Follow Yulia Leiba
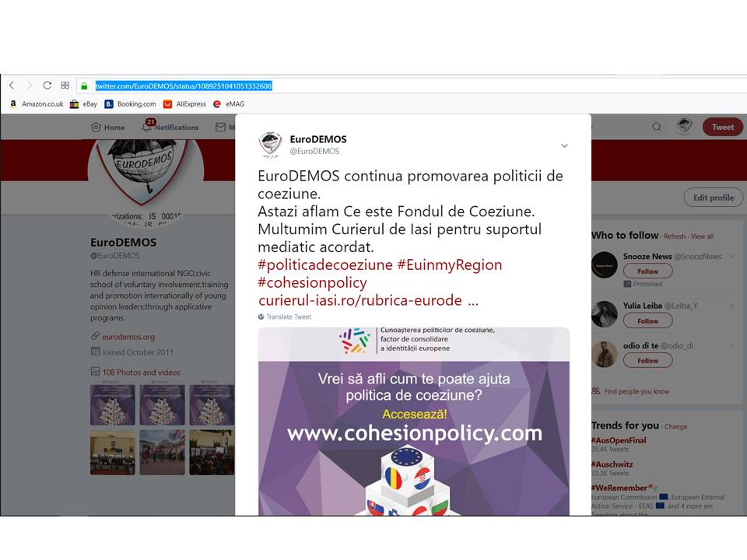The width and height of the screenshot is (747, 560). coord(648,321)
